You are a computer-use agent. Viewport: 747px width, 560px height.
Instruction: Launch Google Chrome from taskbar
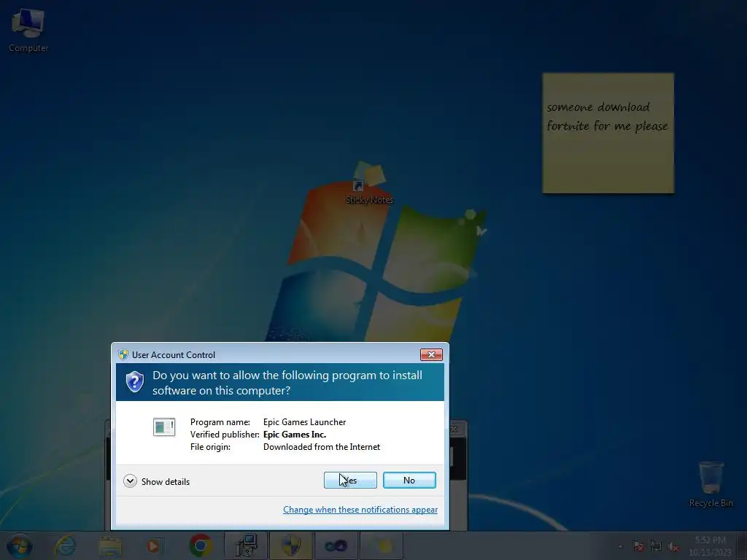coord(201,545)
